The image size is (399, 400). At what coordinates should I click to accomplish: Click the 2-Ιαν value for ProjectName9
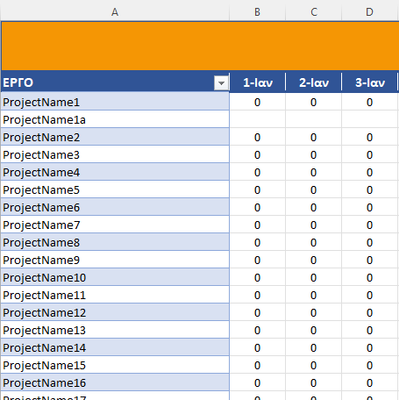pyautogui.click(x=314, y=260)
